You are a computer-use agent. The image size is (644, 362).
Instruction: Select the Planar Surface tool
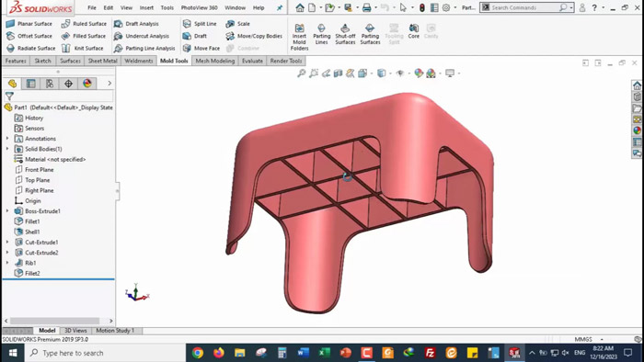29,24
